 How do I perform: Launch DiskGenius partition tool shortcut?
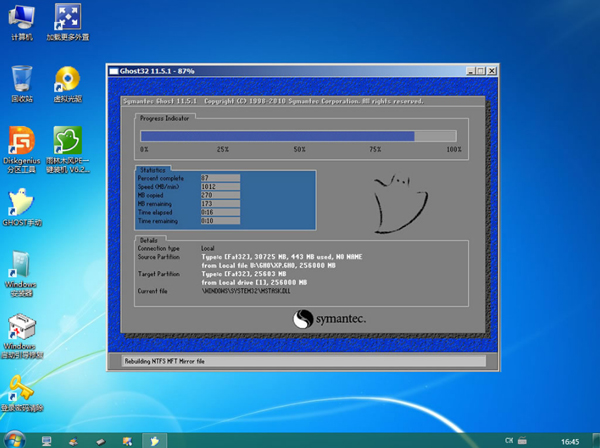point(21,141)
